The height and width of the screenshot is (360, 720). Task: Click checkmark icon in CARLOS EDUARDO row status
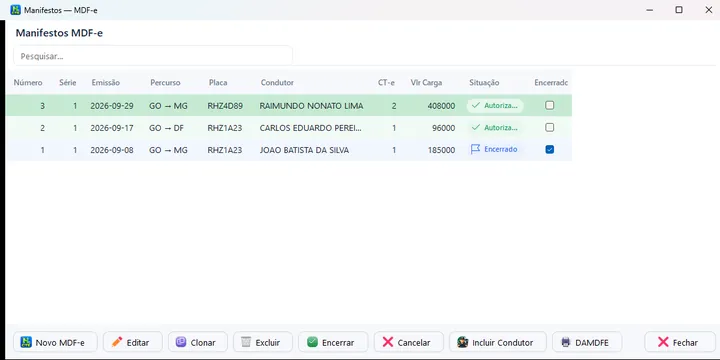[476, 127]
